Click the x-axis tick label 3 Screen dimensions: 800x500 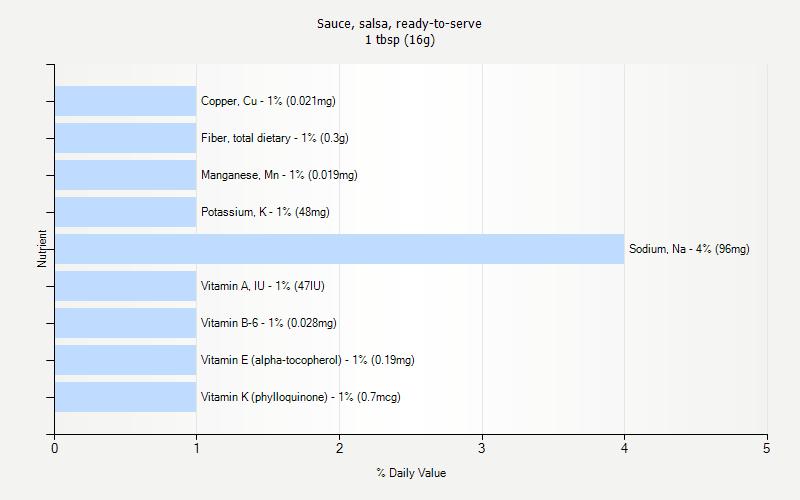(482, 449)
